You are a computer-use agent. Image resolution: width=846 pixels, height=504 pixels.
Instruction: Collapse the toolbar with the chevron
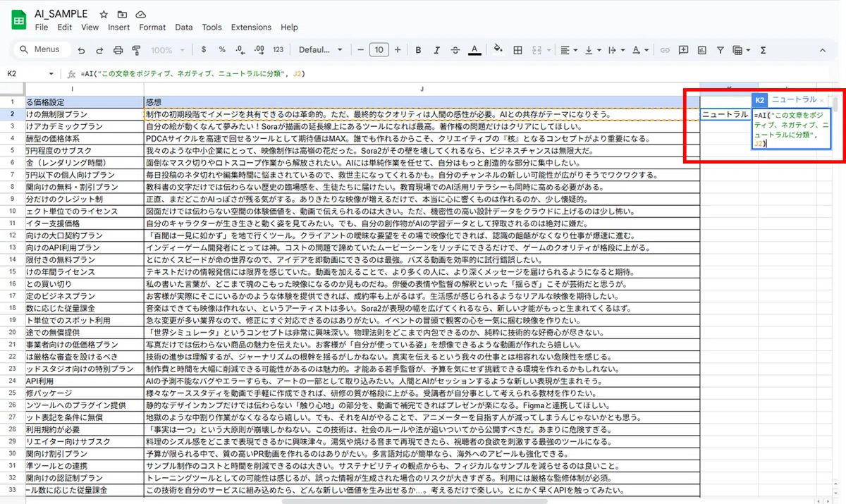click(x=822, y=50)
